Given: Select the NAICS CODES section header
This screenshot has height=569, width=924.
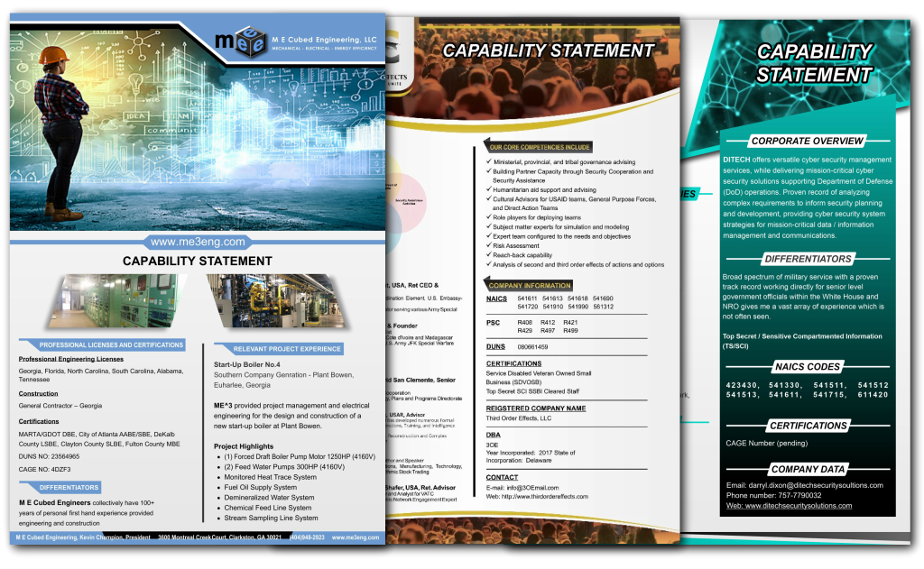Looking at the screenshot, I should (x=808, y=367).
